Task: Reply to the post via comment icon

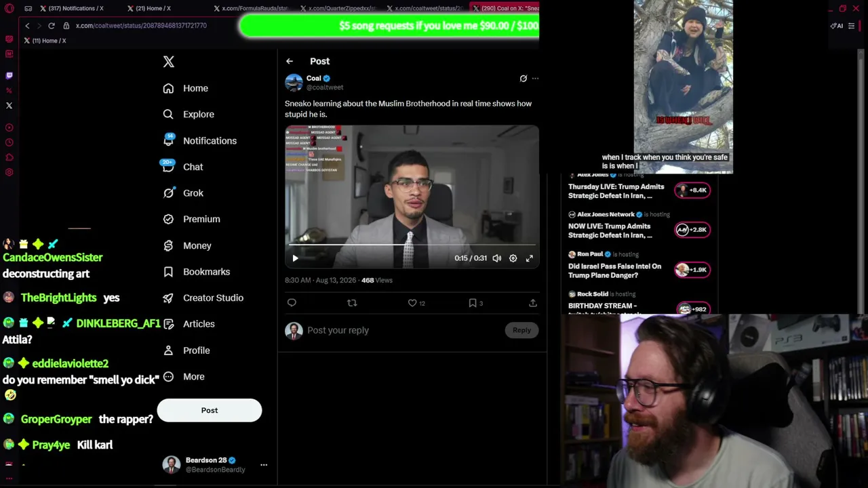Action: 292,303
